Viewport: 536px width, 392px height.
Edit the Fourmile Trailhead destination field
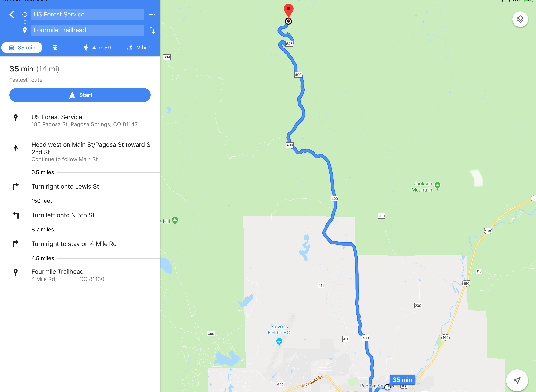click(x=87, y=30)
